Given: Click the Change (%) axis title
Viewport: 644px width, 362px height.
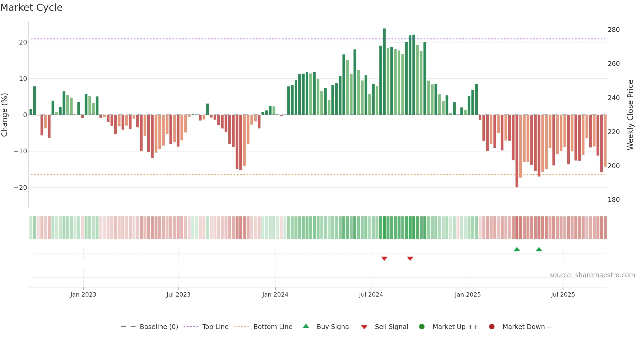Looking at the screenshot, I should pyautogui.click(x=4, y=115).
